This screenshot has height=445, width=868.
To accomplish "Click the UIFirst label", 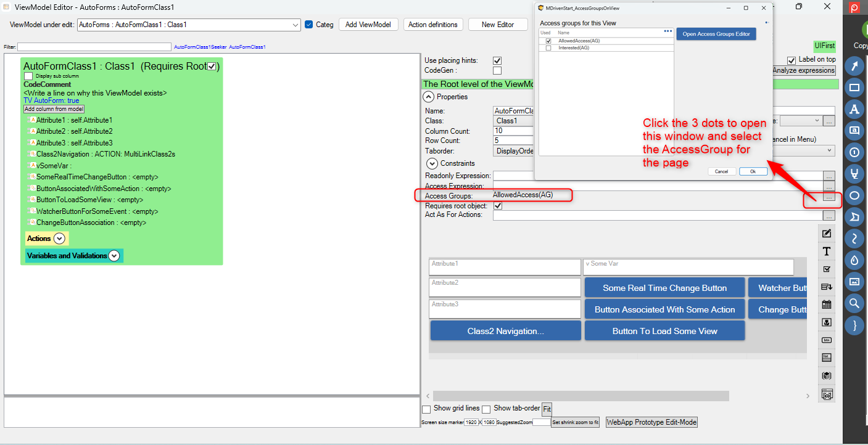I will (824, 46).
